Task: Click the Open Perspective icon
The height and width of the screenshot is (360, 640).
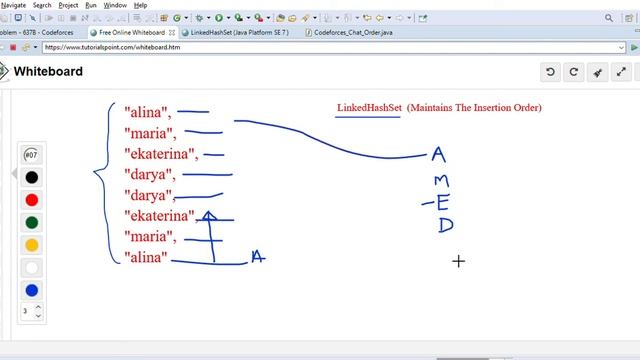Action: (x=629, y=18)
